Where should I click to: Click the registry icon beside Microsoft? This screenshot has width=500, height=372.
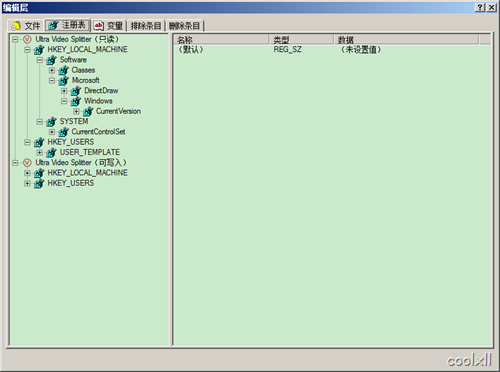[x=64, y=81]
